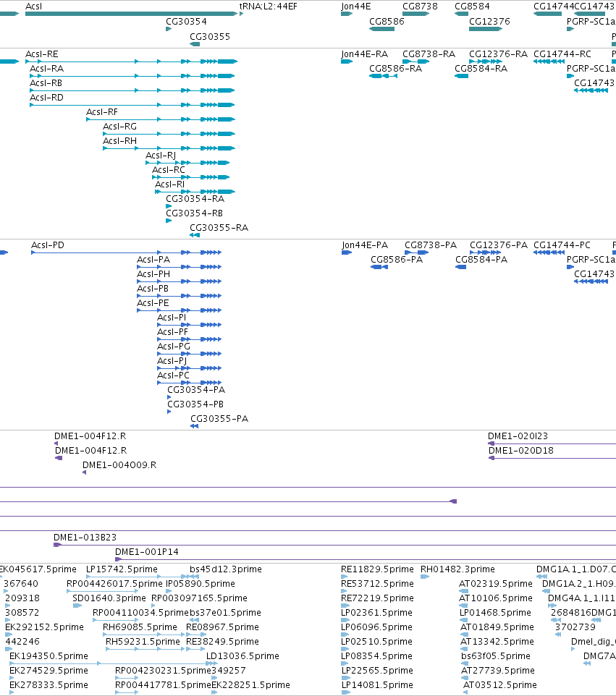Image resolution: width=616 pixels, height=696 pixels.
Task: Select the DME1-004O09.R clone label
Action: point(119,465)
